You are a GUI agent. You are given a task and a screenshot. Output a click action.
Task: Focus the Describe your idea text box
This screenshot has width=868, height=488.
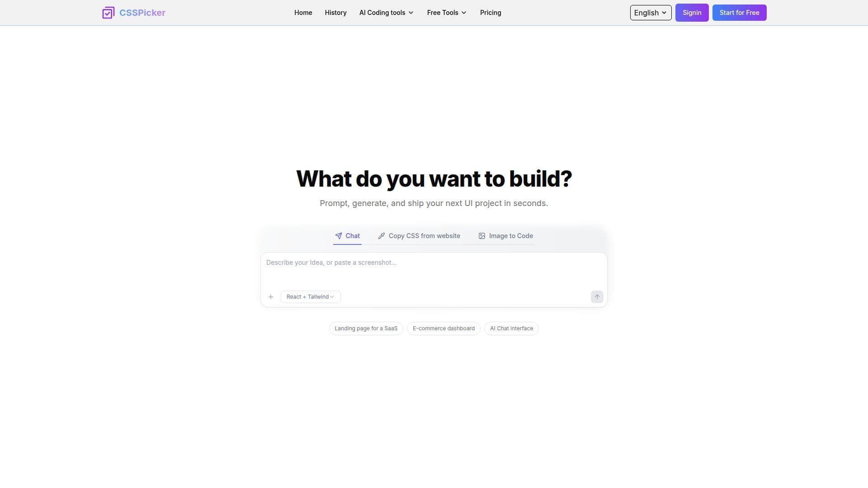(x=434, y=270)
